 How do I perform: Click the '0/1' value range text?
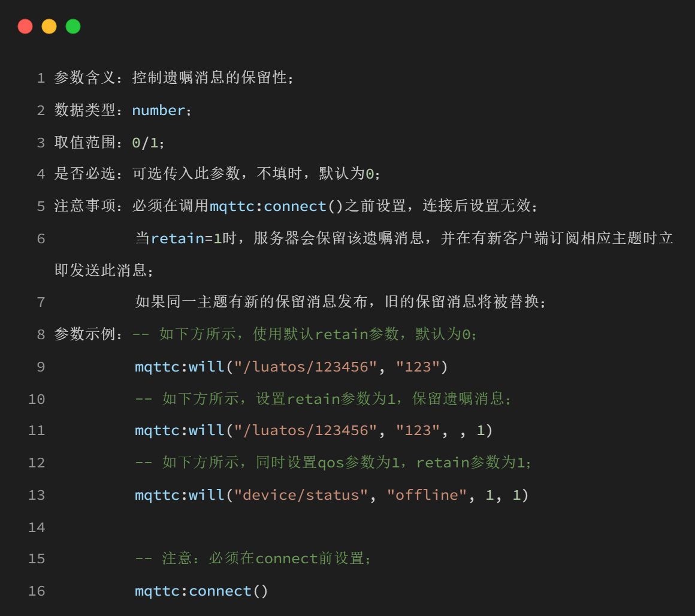tap(145, 143)
